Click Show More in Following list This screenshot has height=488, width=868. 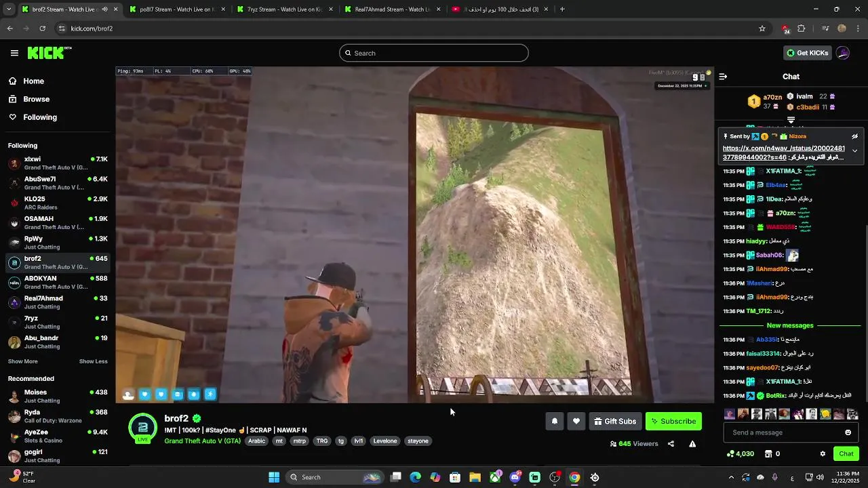(23, 361)
